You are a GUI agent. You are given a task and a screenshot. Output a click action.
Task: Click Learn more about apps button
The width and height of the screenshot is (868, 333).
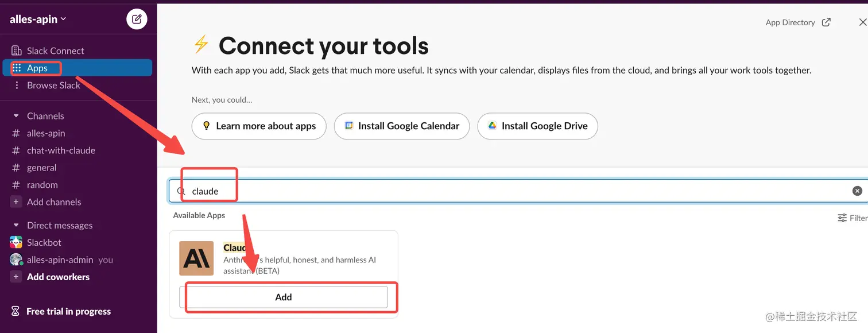[x=259, y=126]
